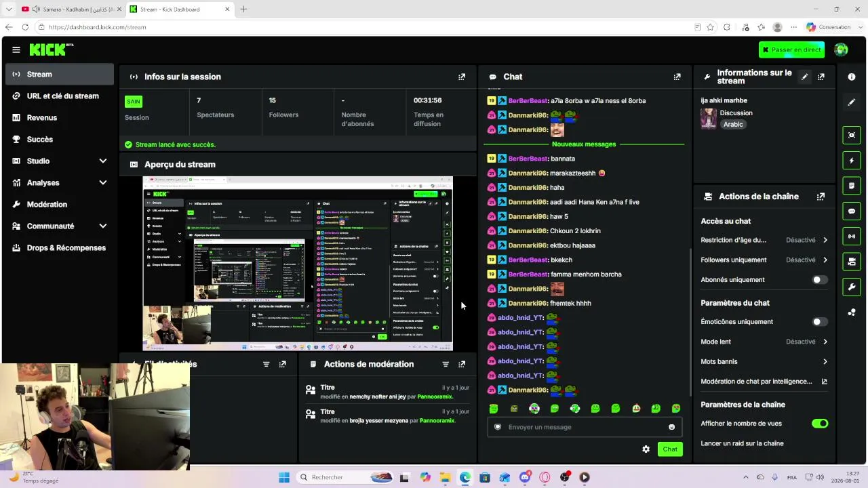Reload the page with the browser refresh button
868x488 pixels.
25,27
